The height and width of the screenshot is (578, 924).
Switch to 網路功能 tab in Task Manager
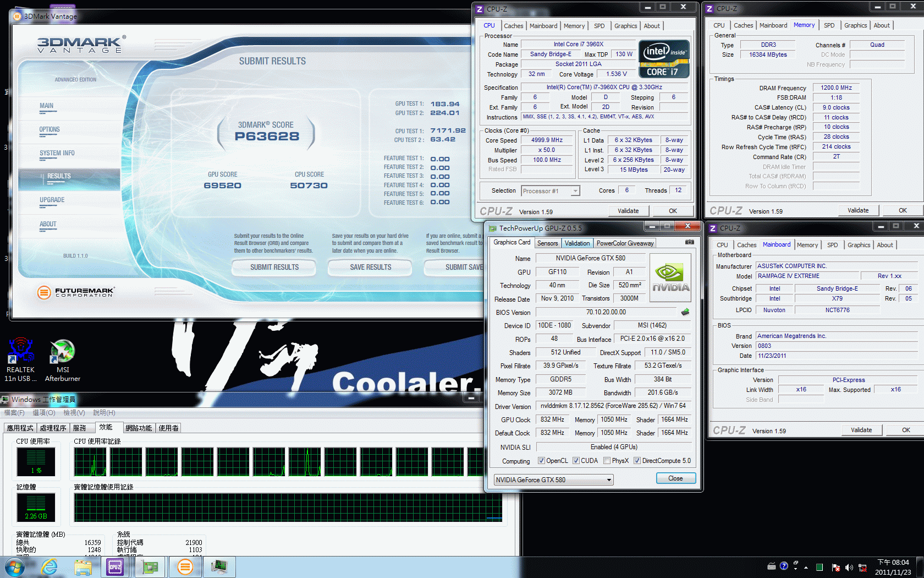click(139, 428)
